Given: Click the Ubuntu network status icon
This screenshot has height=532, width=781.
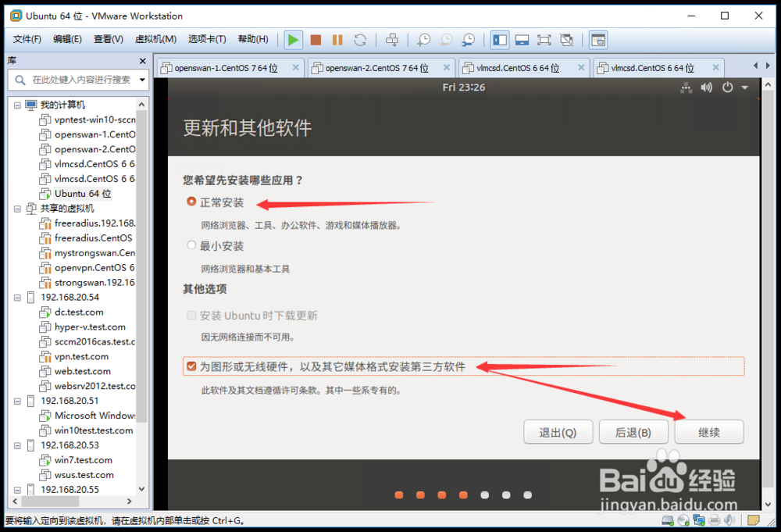Looking at the screenshot, I should coord(686,87).
